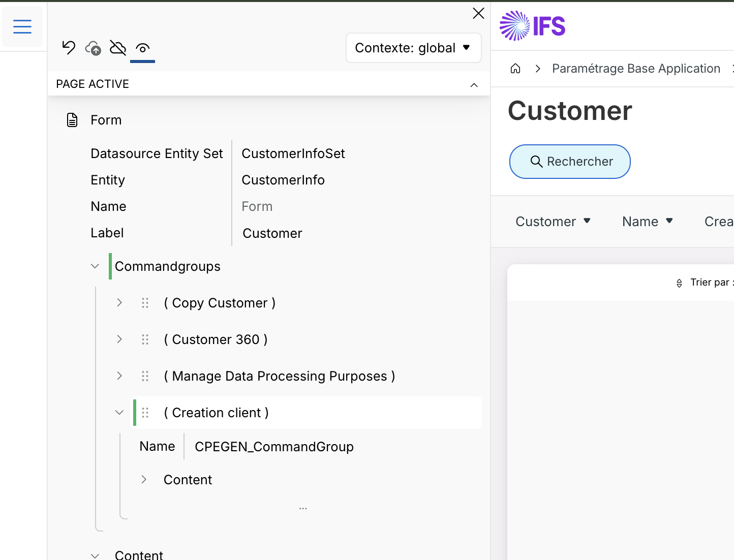Open the Contexte: global dropdown
The width and height of the screenshot is (734, 560).
click(413, 48)
